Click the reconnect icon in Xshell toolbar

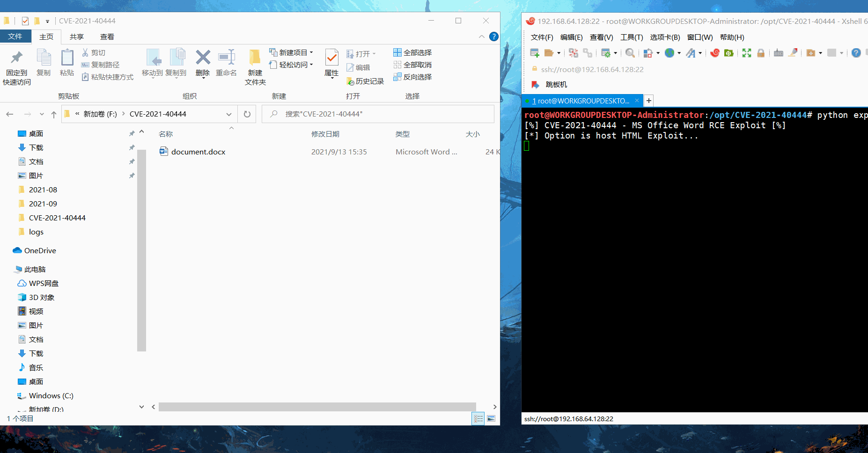point(574,53)
